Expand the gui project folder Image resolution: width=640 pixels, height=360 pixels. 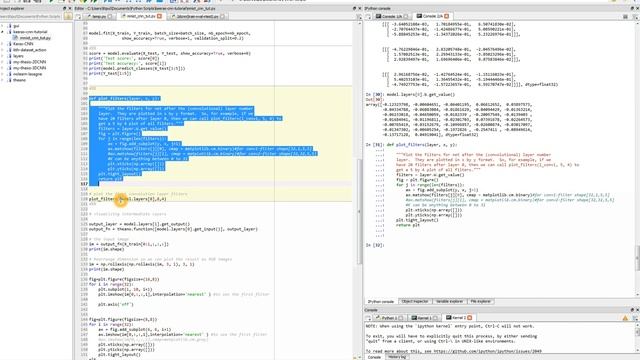2,26
